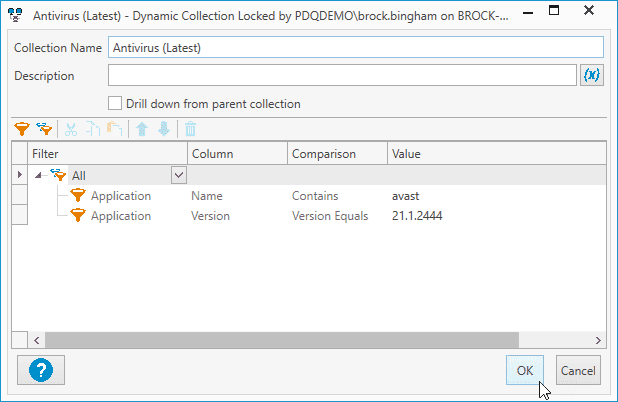
Task: Click the Description input field
Action: coord(342,75)
